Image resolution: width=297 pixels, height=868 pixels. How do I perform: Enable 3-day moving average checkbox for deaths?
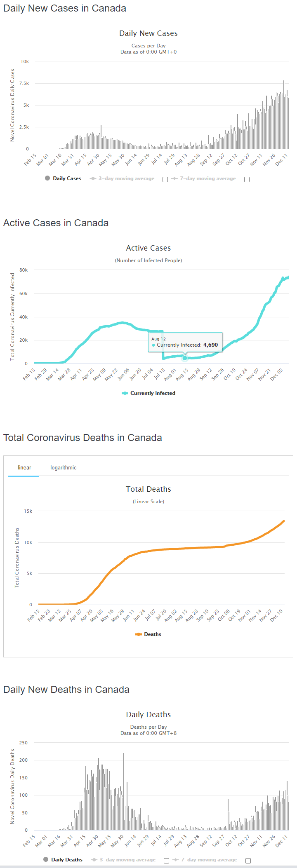[x=166, y=861]
